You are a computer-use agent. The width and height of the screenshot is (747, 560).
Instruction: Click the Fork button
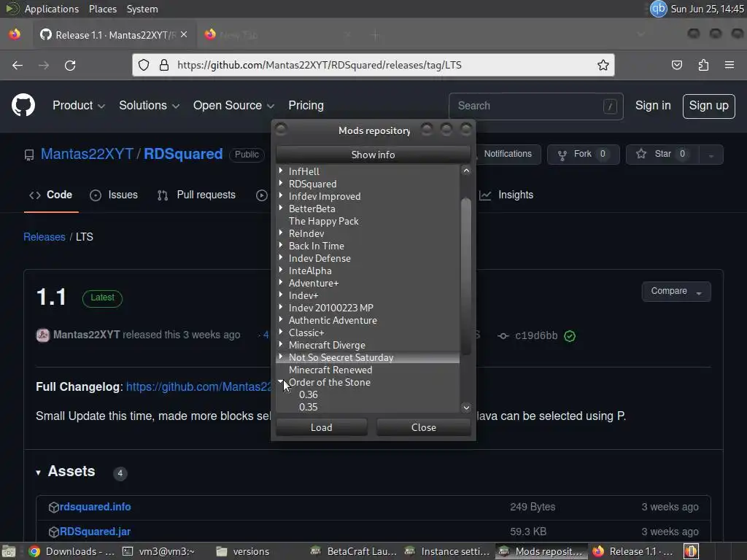pos(583,155)
